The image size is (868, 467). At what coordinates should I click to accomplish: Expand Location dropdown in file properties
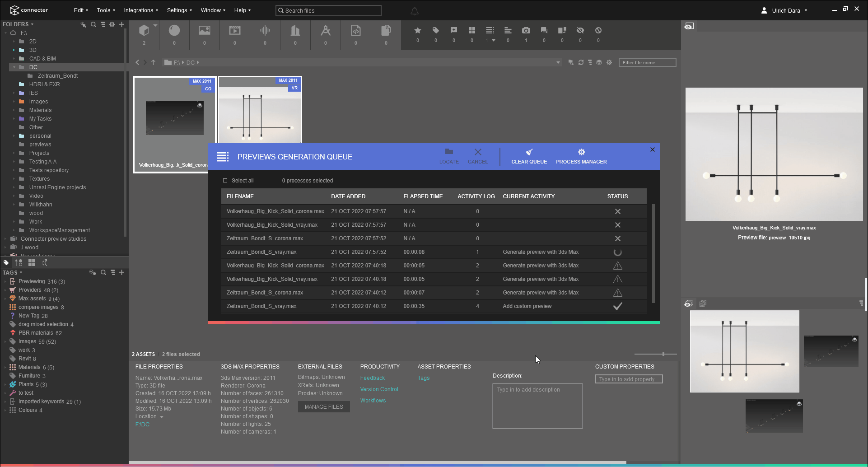(x=161, y=417)
